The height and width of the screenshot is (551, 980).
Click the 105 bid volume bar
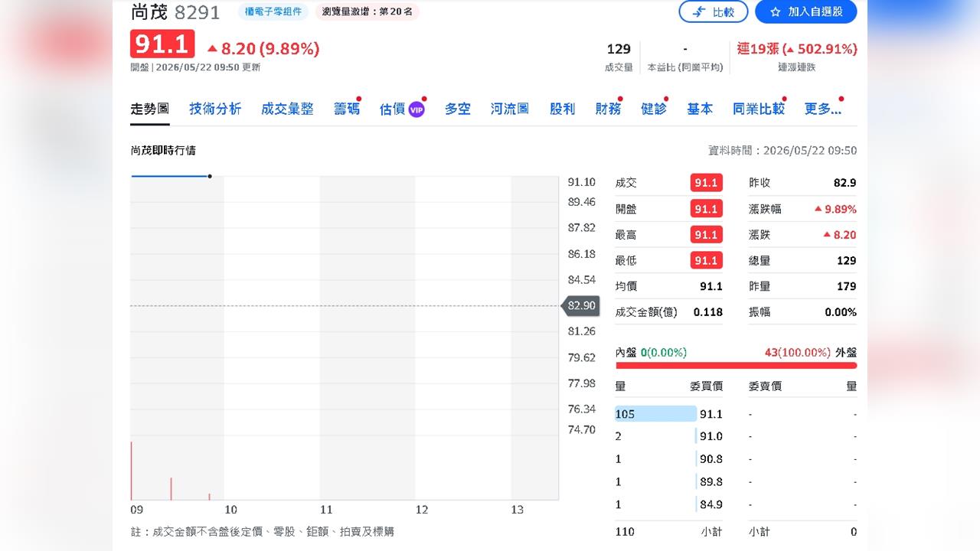655,414
